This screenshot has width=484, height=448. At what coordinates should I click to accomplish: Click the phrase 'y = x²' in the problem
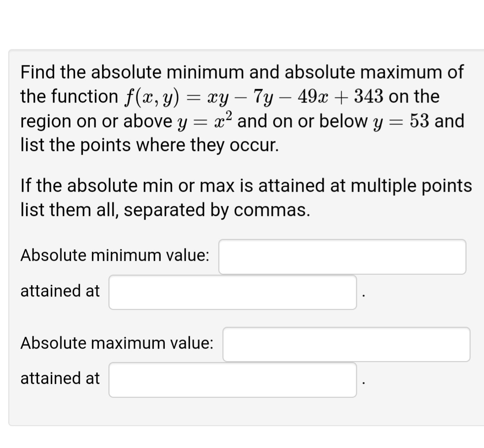205,120
